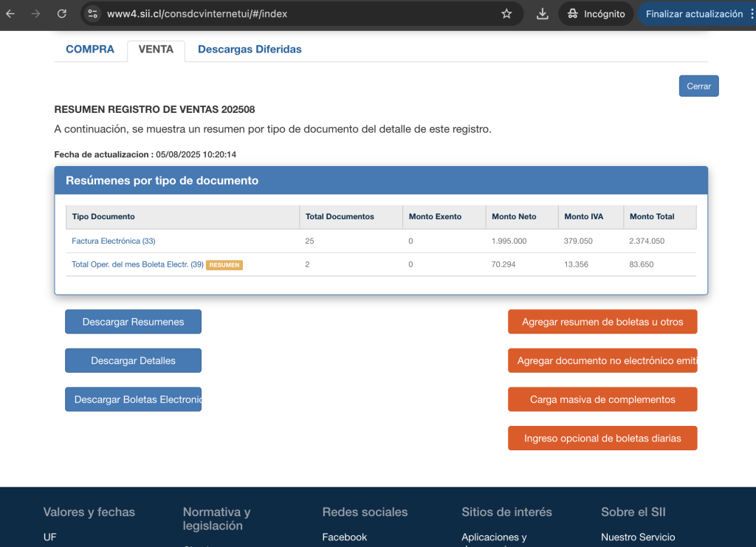
Task: Click Agregar resumen de boletas u otros
Action: click(602, 322)
